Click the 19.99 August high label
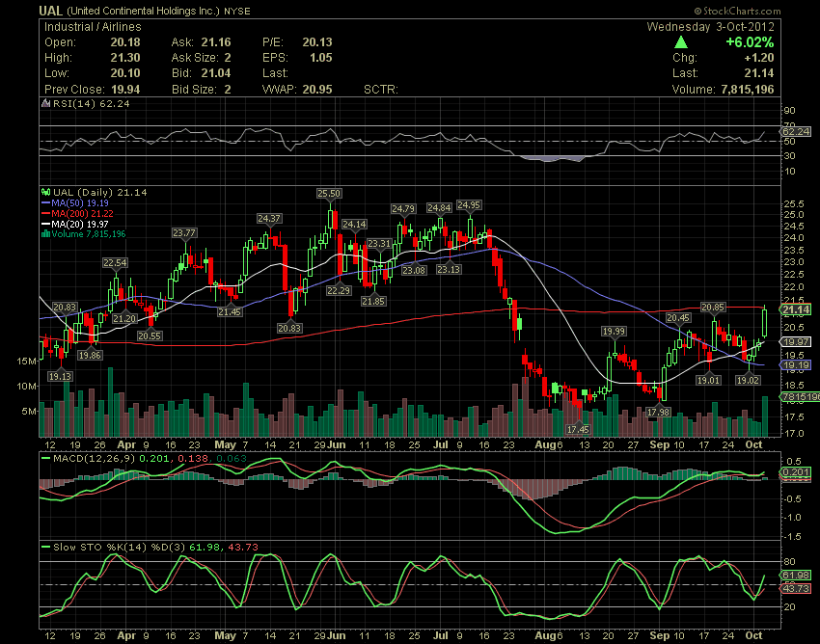 614,332
